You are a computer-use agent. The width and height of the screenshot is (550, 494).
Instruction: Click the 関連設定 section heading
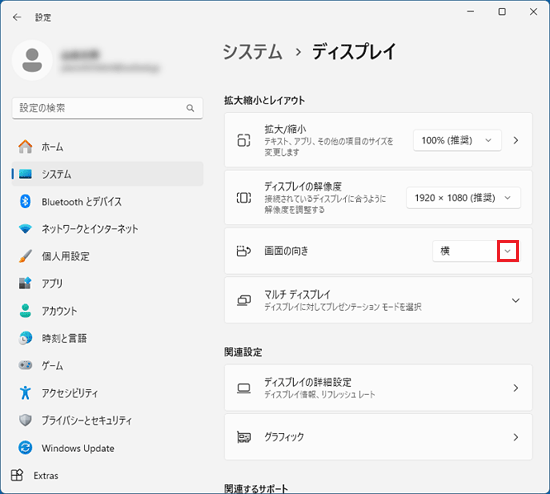(x=243, y=352)
